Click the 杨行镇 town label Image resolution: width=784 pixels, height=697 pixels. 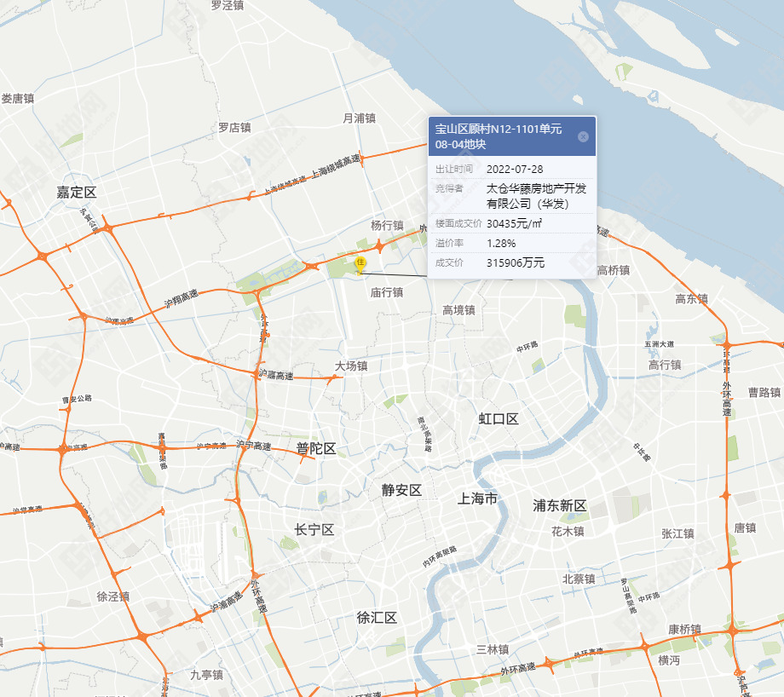pos(387,226)
